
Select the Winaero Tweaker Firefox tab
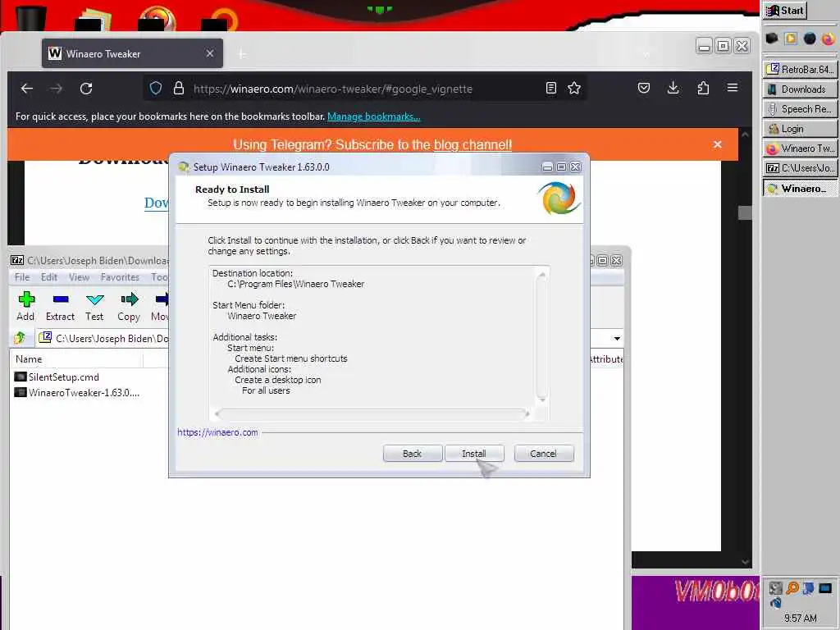click(x=132, y=53)
